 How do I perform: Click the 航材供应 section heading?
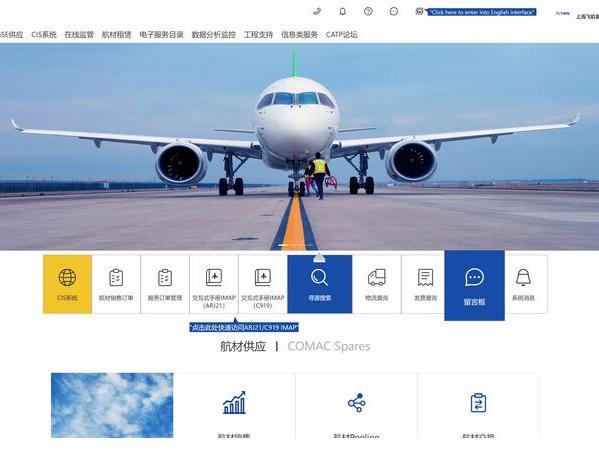click(x=243, y=346)
